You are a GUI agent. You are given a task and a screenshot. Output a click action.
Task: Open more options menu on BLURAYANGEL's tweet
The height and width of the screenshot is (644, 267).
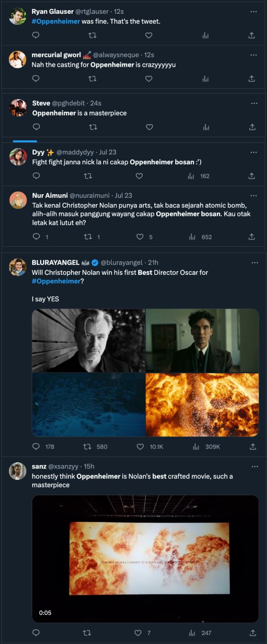[x=255, y=263]
